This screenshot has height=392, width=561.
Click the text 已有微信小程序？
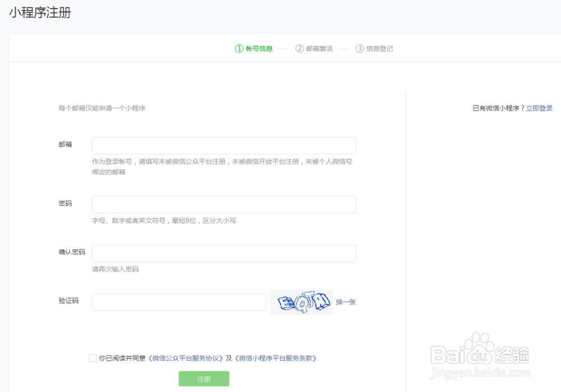[x=499, y=108]
